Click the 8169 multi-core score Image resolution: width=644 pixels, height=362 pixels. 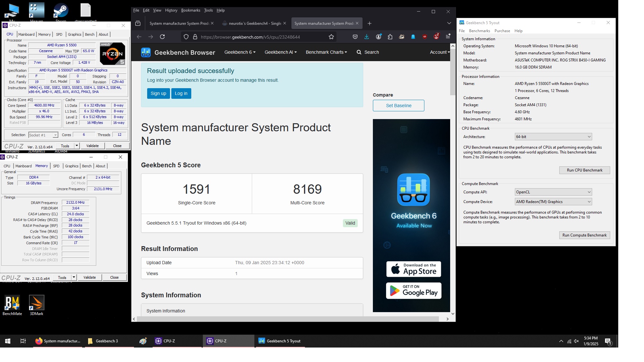point(307,189)
